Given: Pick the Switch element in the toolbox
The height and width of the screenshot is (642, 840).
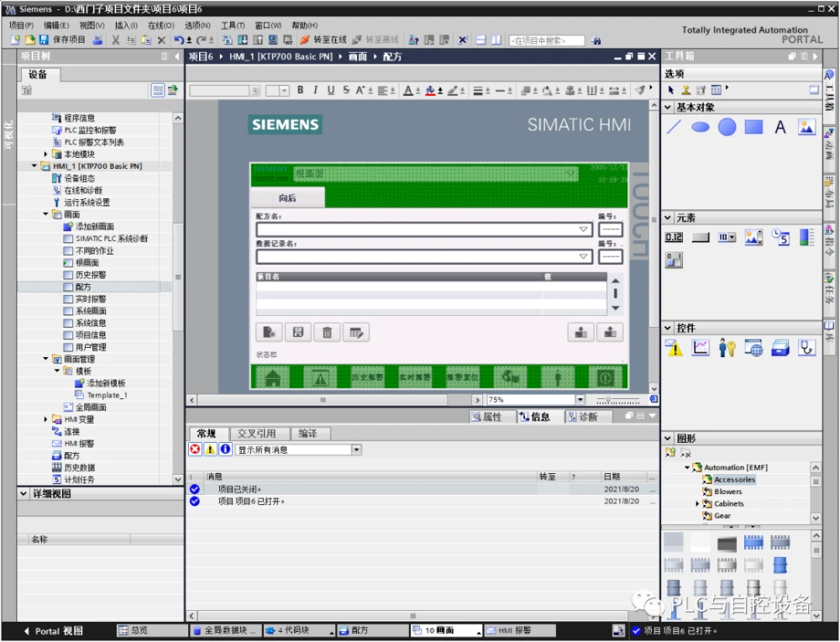Looking at the screenshot, I should (x=674, y=260).
